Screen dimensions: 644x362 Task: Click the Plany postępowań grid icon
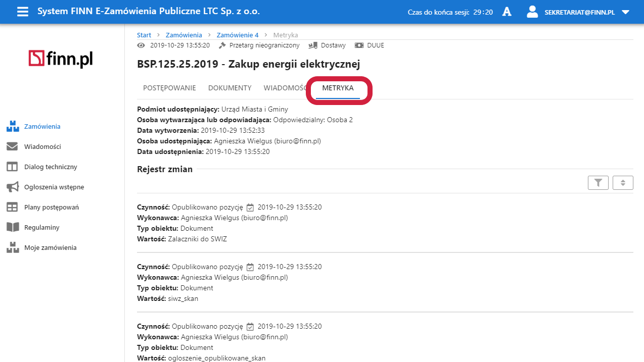click(12, 208)
